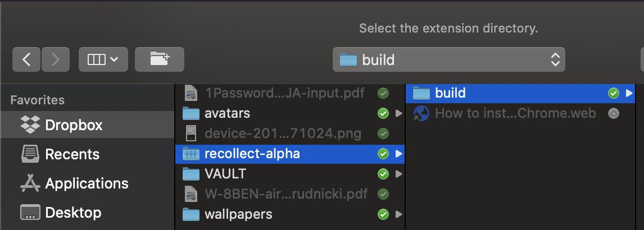The image size is (644, 230).
Task: Click the cloud status icon beside Chrome.web file
Action: (x=613, y=113)
